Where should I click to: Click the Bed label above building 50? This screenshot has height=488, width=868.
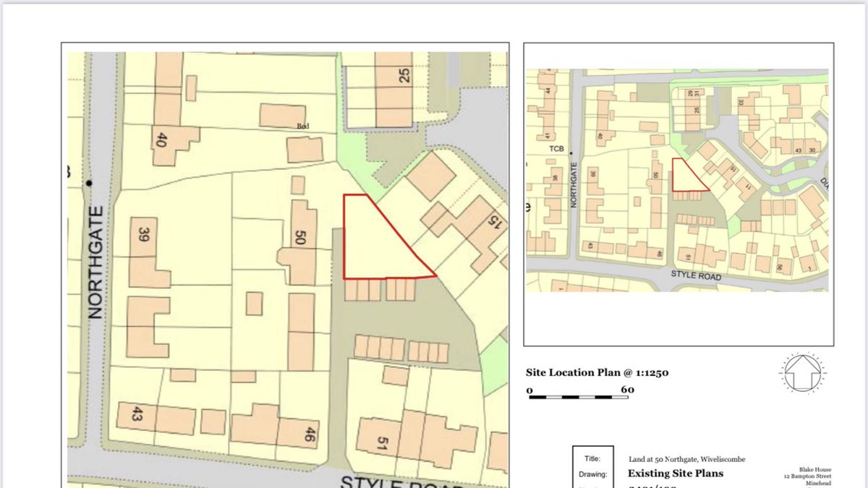[x=302, y=126]
